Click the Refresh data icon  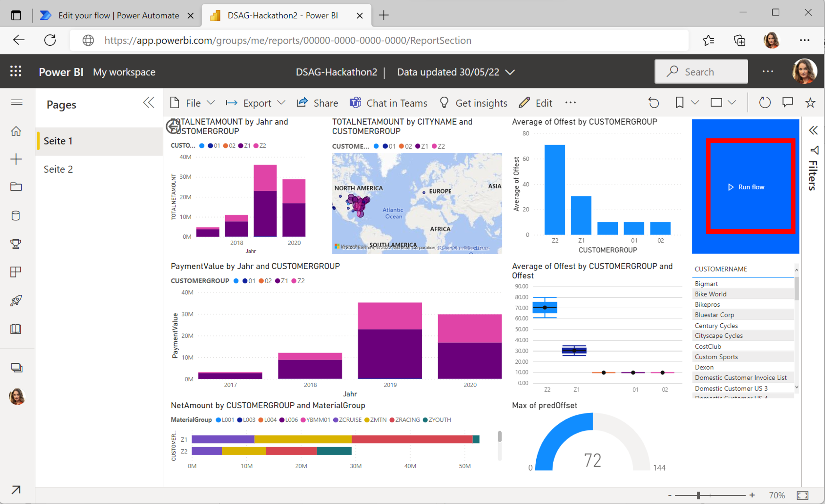764,103
